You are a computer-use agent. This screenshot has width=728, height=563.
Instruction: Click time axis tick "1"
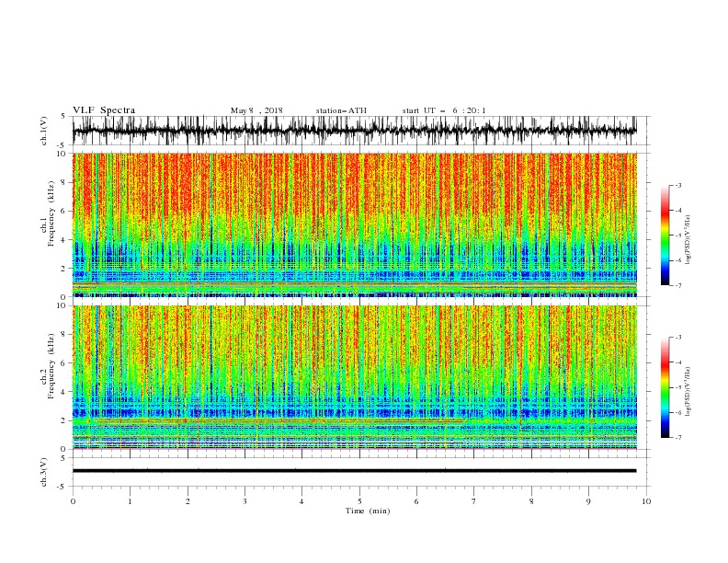(130, 501)
